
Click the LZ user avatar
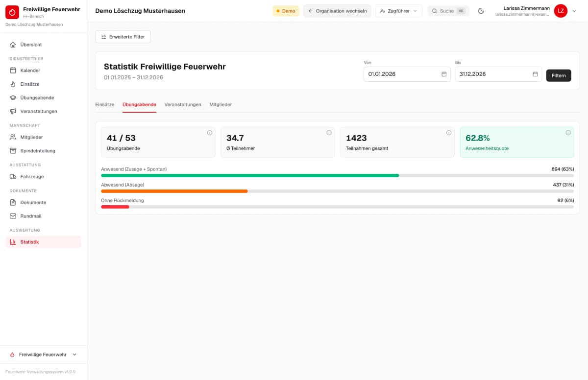[x=561, y=11]
